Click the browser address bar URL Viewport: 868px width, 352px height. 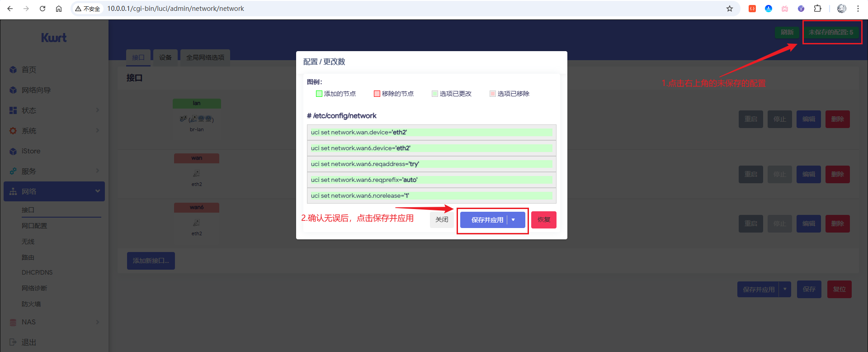pyautogui.click(x=175, y=9)
